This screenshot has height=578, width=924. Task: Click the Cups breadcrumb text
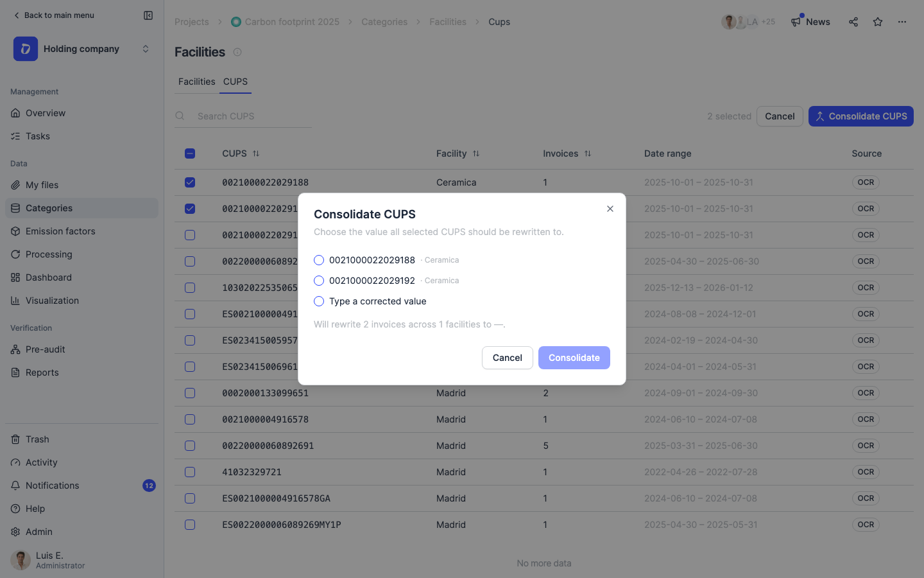[499, 22]
